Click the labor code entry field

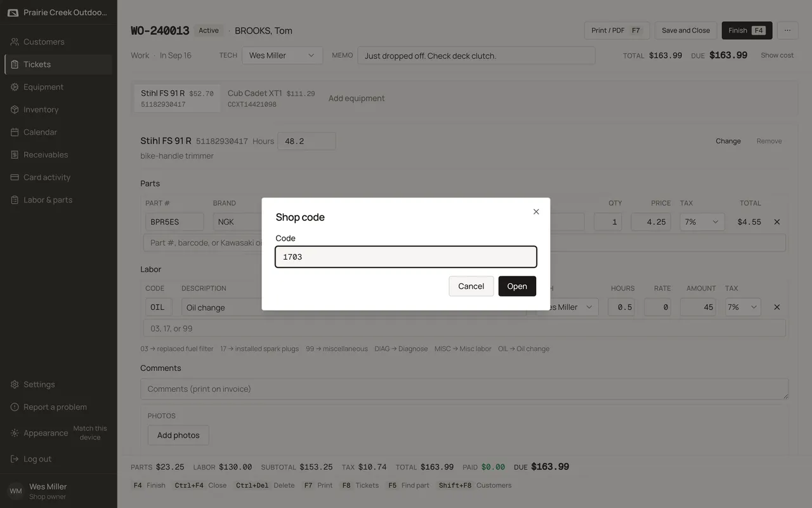pos(464,328)
